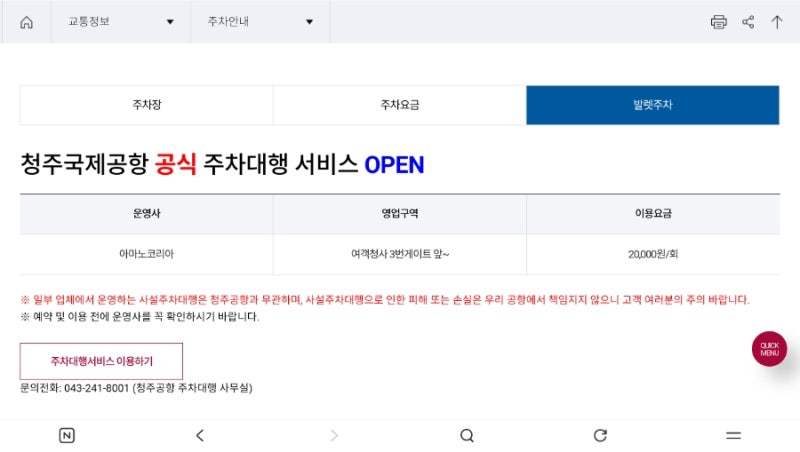Select the 20,000원/회 fee cell
800x452 pixels.
click(x=653, y=254)
